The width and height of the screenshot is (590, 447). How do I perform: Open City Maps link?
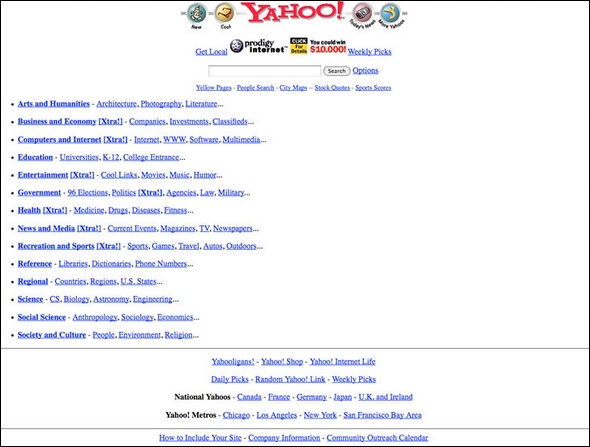click(293, 88)
